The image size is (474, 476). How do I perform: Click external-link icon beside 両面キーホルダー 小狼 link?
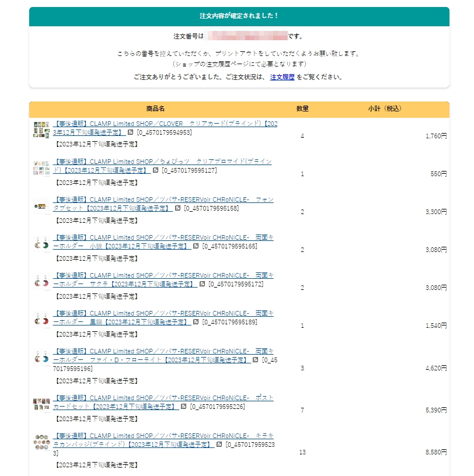[196, 246]
